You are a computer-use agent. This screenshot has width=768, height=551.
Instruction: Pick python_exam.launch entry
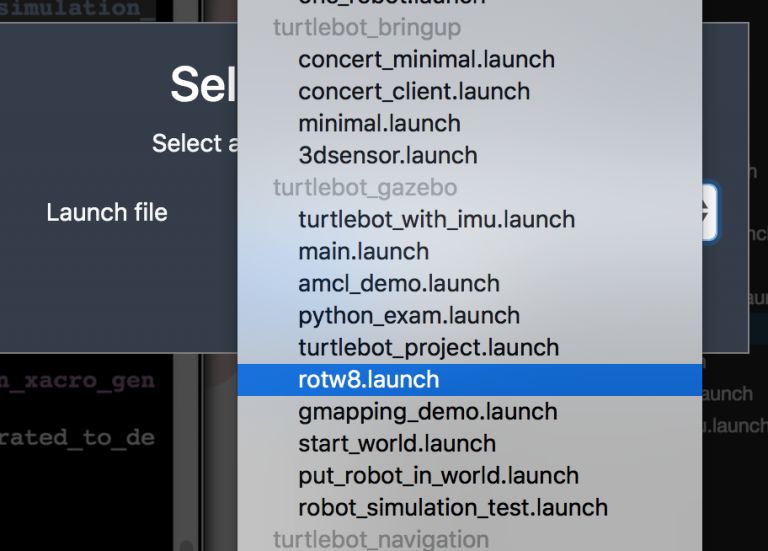pos(469,316)
